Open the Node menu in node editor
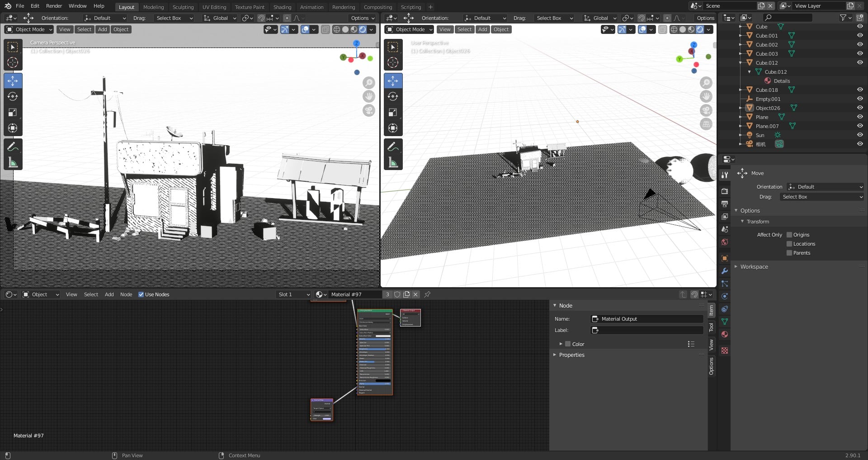Screen dimensions: 868x460 point(126,294)
